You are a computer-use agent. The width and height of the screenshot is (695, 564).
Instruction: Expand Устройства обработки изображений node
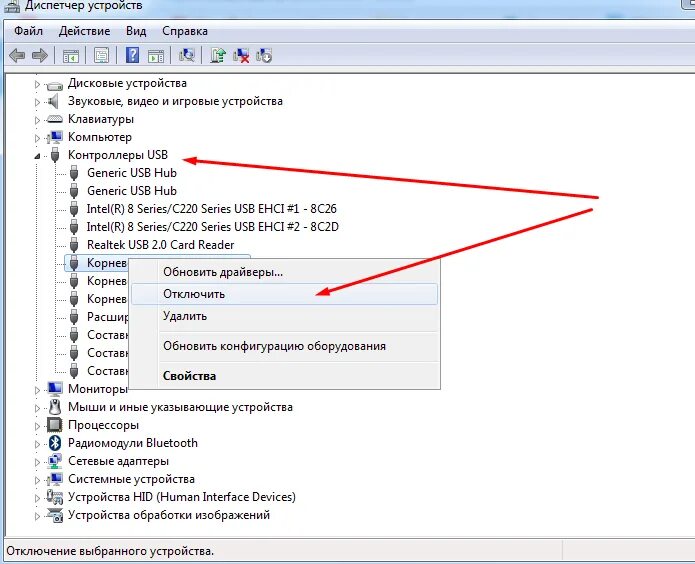click(x=38, y=516)
